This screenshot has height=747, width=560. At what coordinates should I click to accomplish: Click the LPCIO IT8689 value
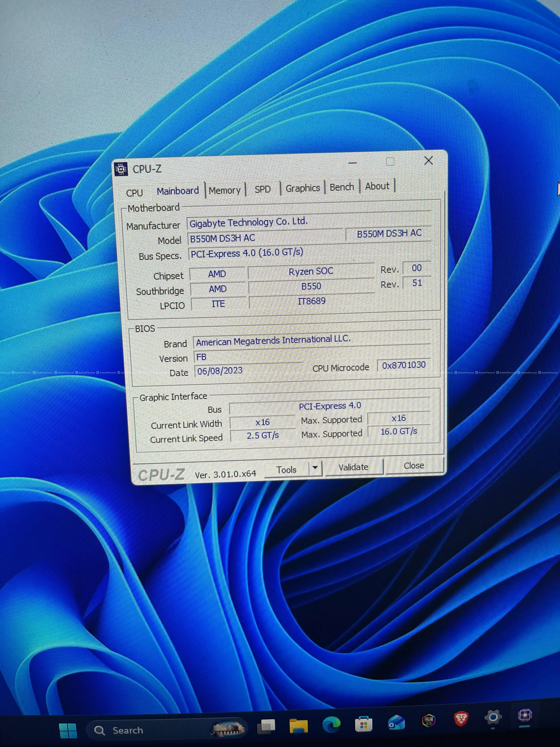point(311,301)
